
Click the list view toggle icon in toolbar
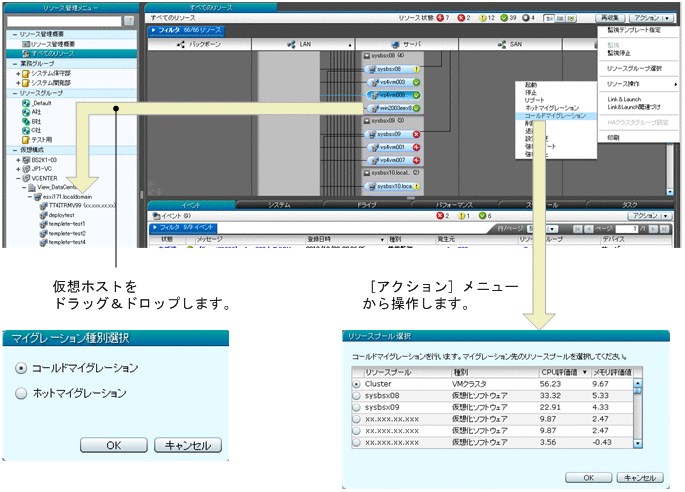[560, 18]
